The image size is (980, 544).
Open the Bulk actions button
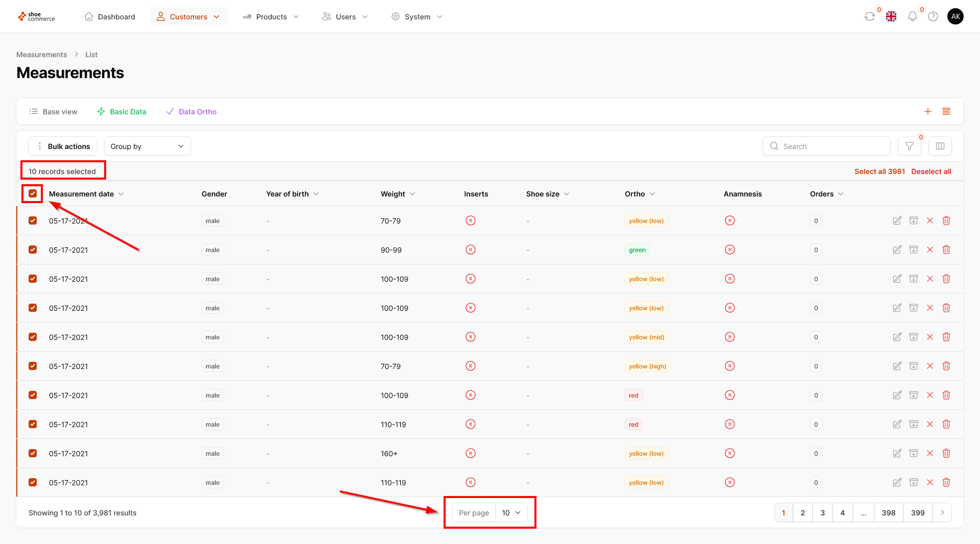62,146
